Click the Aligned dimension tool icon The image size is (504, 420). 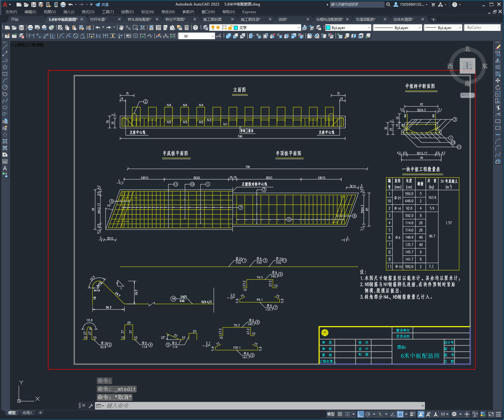tap(38, 36)
